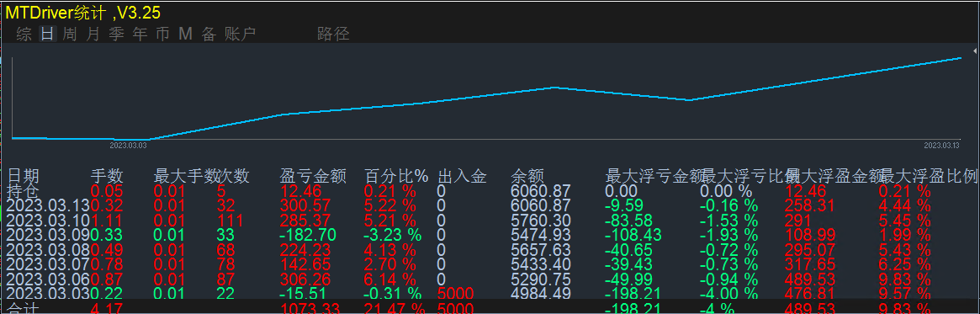Click the 手数 column header
Screen dimensions: 980x314
coord(108,177)
